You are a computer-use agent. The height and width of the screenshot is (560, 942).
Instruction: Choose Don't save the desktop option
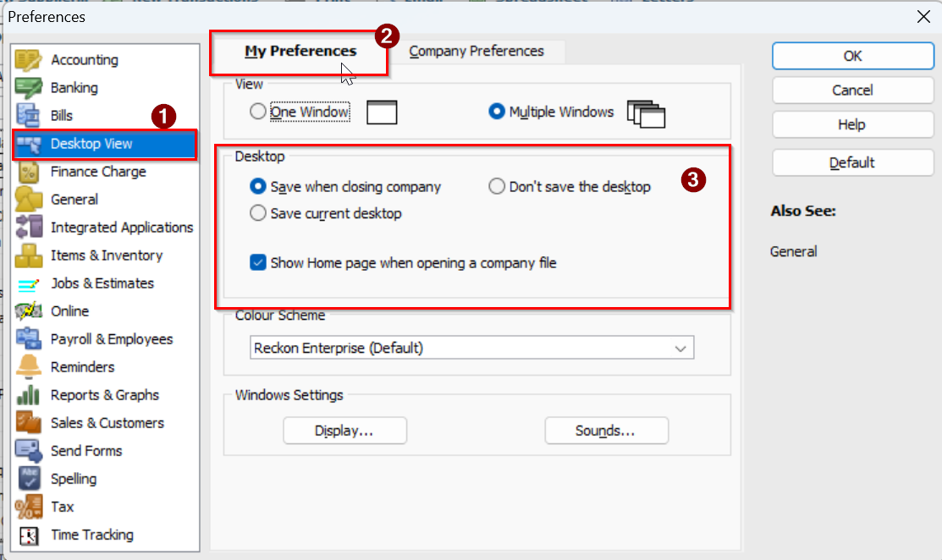tap(497, 187)
